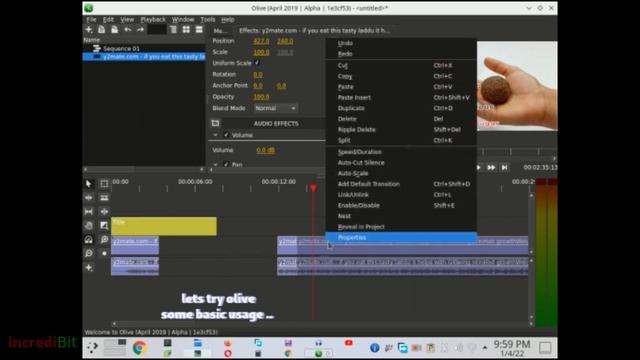
Task: Click the add audio effect icon
Action: pos(216,123)
